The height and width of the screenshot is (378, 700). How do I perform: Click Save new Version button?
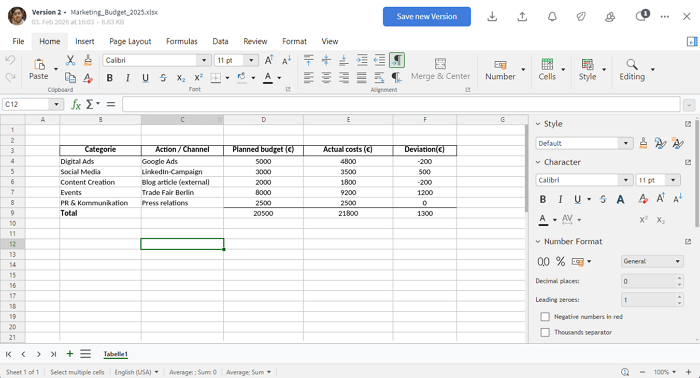(x=427, y=17)
